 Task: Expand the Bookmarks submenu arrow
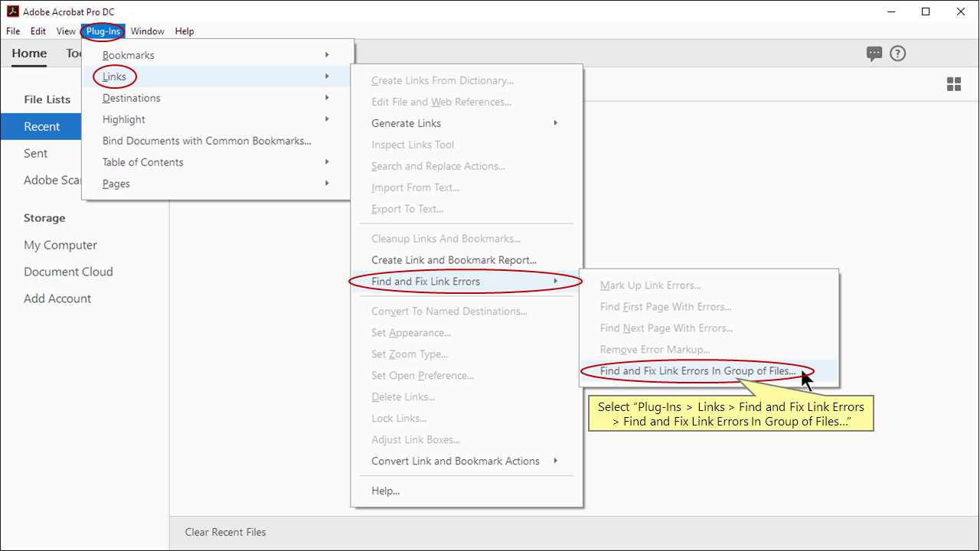(327, 55)
